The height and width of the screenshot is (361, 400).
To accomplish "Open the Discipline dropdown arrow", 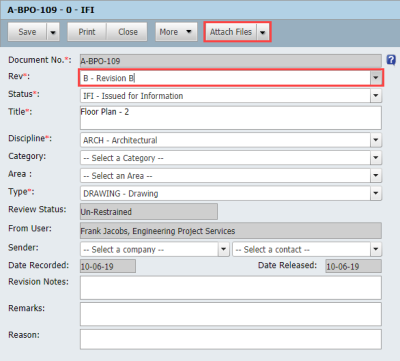I will coord(376,140).
